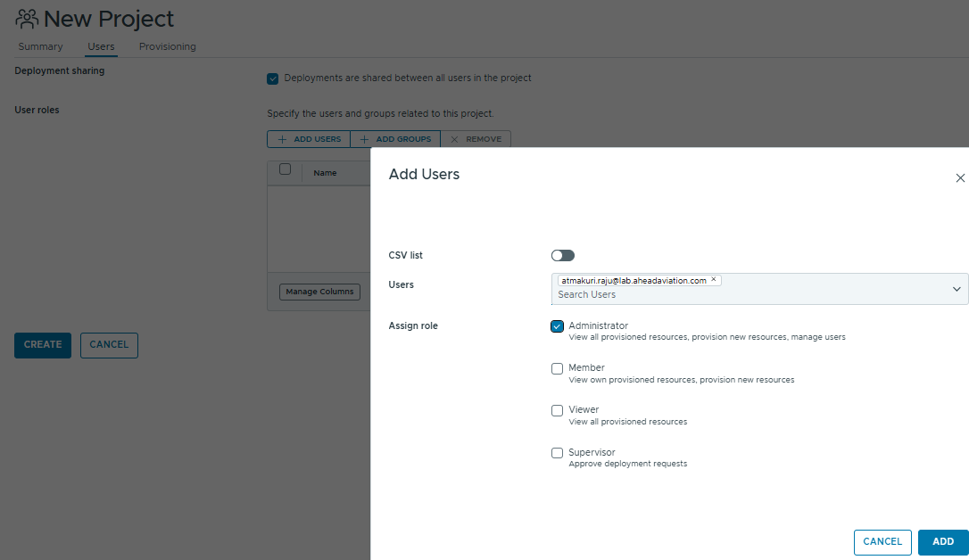
Task: Remove the atmakuri.raju user chip
Action: [x=714, y=280]
